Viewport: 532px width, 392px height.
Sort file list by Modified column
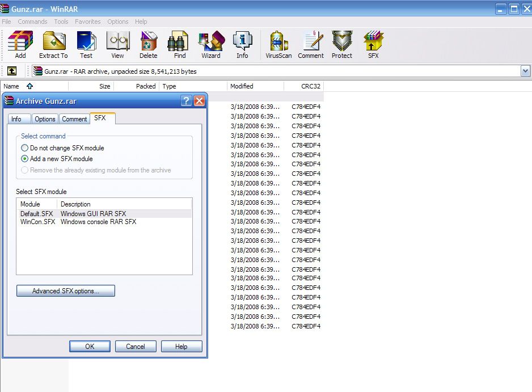coord(242,86)
